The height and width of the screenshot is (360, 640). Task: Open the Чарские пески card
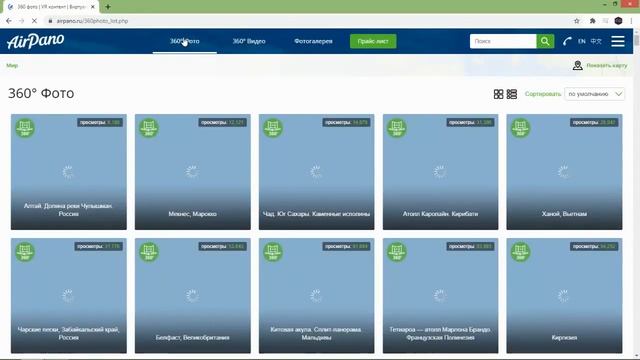(69, 296)
